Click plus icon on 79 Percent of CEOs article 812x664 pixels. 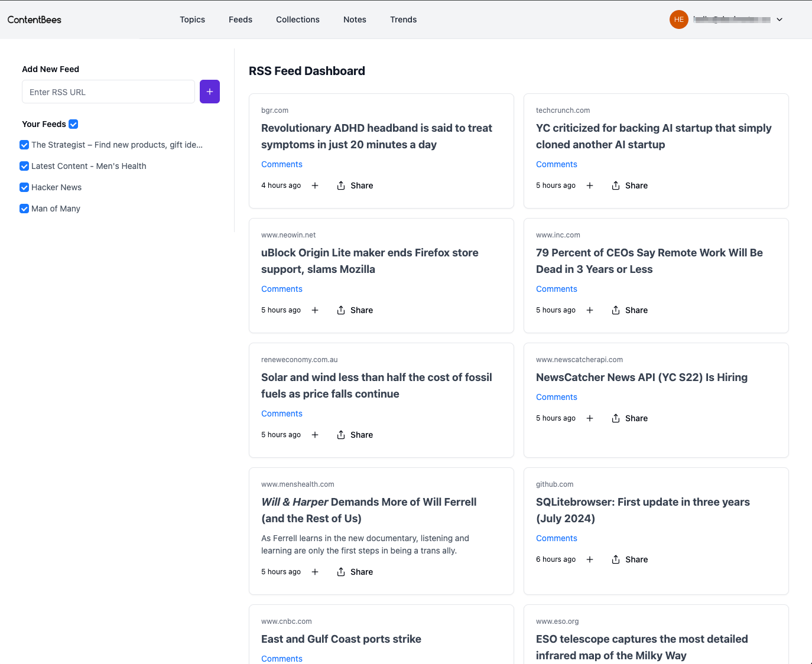590,310
